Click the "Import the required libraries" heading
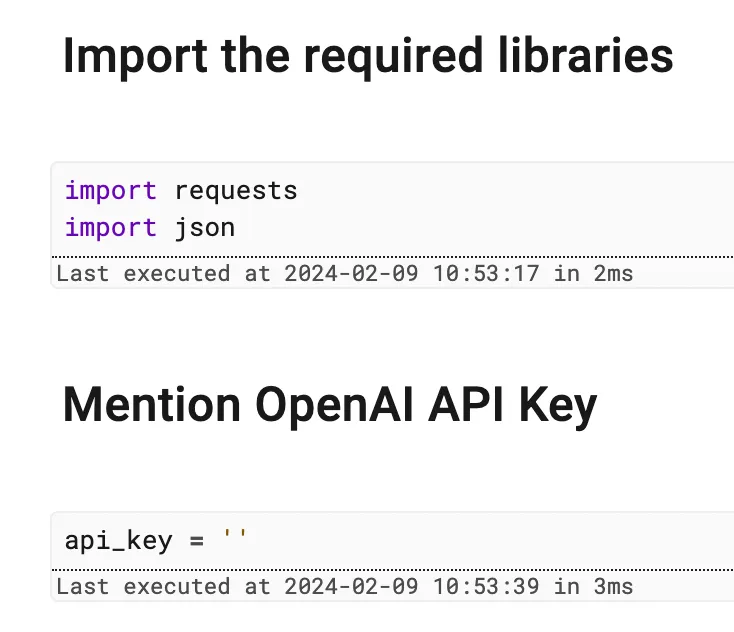The height and width of the screenshot is (632, 734). coord(367,56)
